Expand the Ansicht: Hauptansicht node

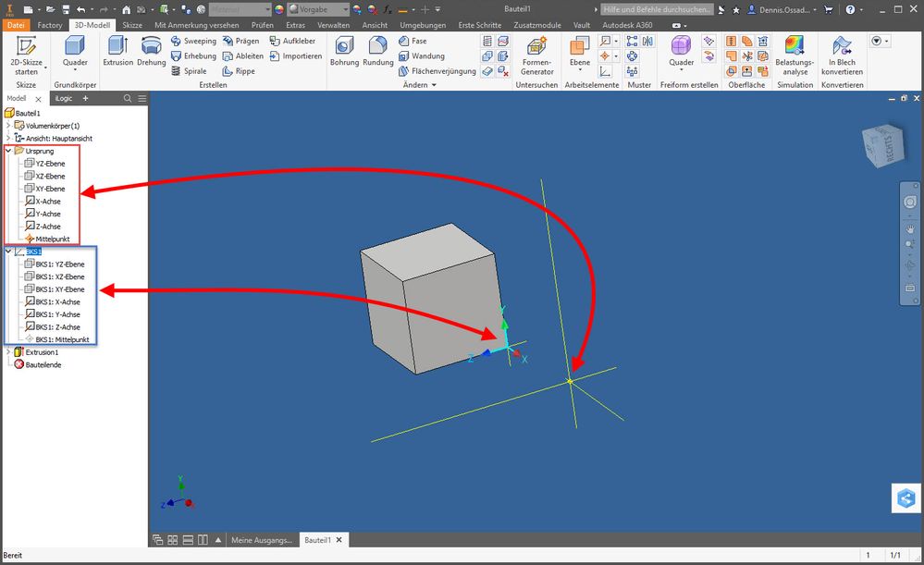pos(8,138)
